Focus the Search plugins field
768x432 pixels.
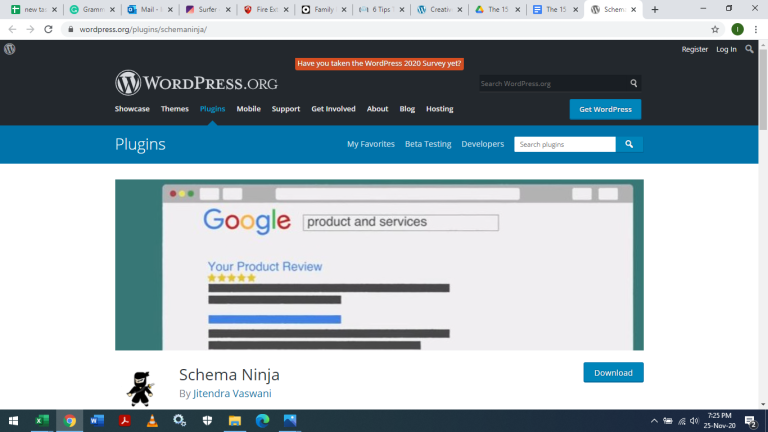(x=565, y=144)
